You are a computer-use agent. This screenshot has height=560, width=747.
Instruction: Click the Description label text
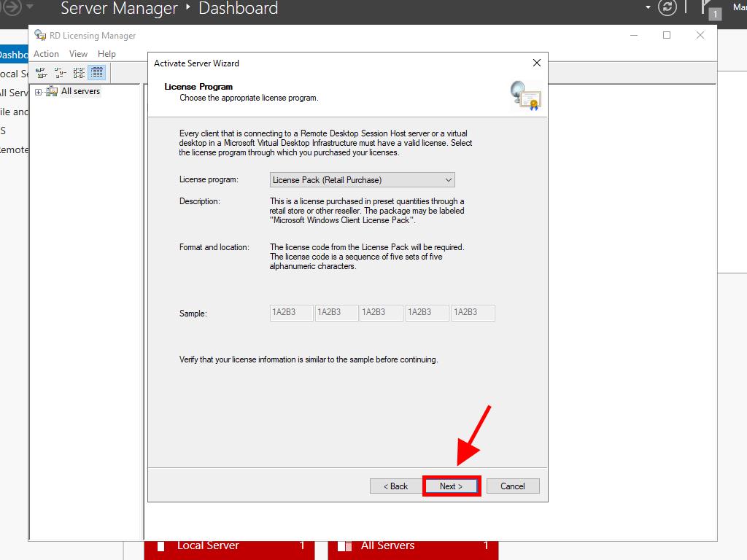pos(200,201)
